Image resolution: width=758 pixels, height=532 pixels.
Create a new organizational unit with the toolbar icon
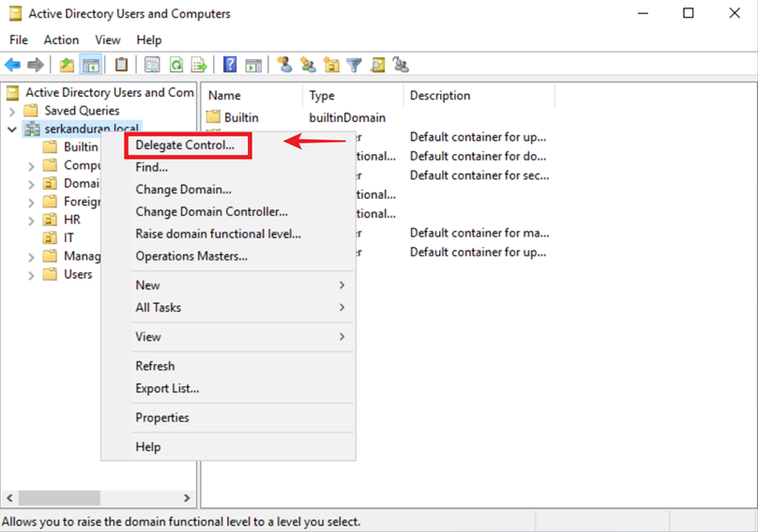331,65
